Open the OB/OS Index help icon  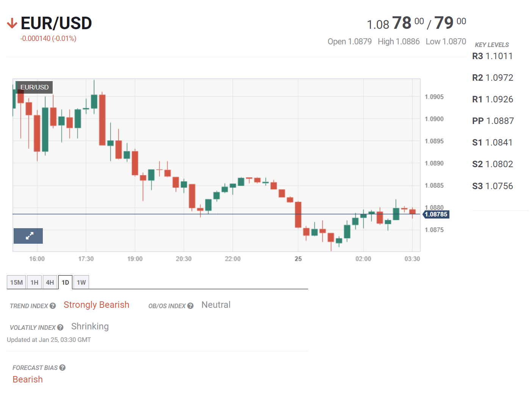click(191, 306)
